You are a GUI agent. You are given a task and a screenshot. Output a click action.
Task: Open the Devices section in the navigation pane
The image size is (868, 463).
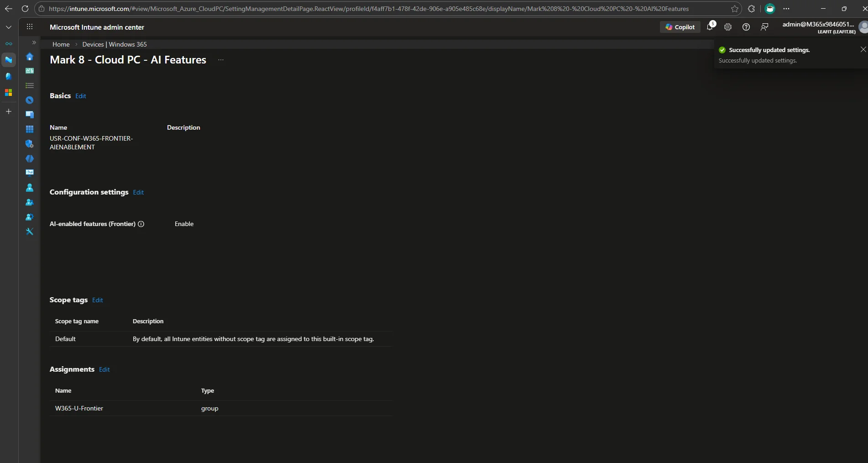coord(29,115)
